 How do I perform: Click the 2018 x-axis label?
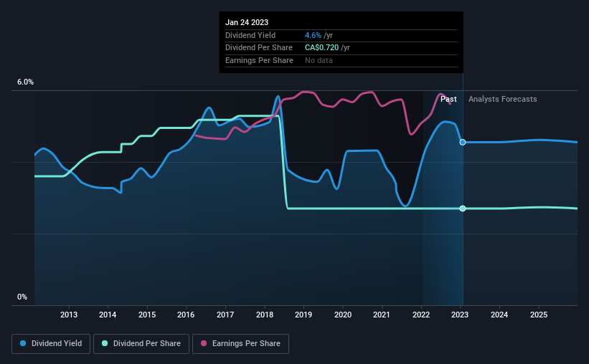click(265, 315)
